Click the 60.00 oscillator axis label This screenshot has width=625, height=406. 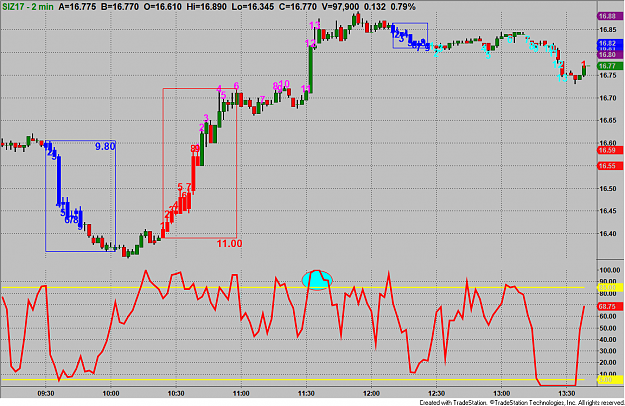pyautogui.click(x=609, y=316)
